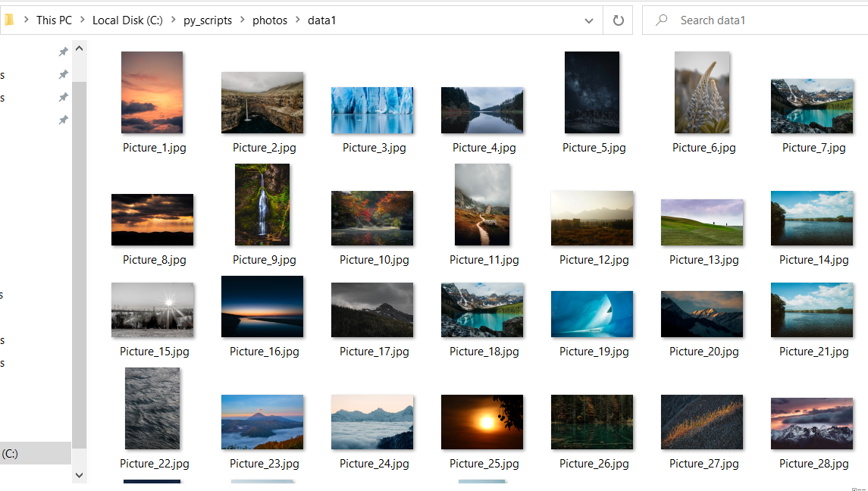Navigate to Local Disk (C:) in the breadcrumb
The width and height of the screenshot is (868, 491).
coord(127,20)
